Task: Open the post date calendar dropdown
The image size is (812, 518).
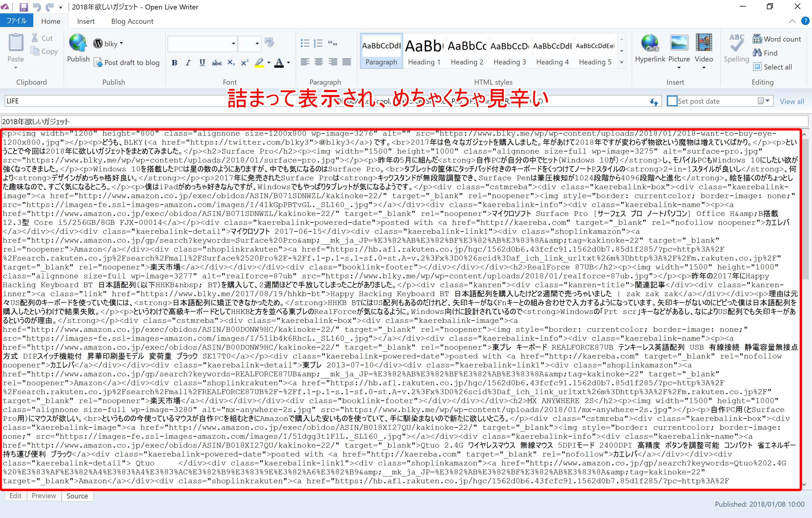Action: (x=764, y=101)
